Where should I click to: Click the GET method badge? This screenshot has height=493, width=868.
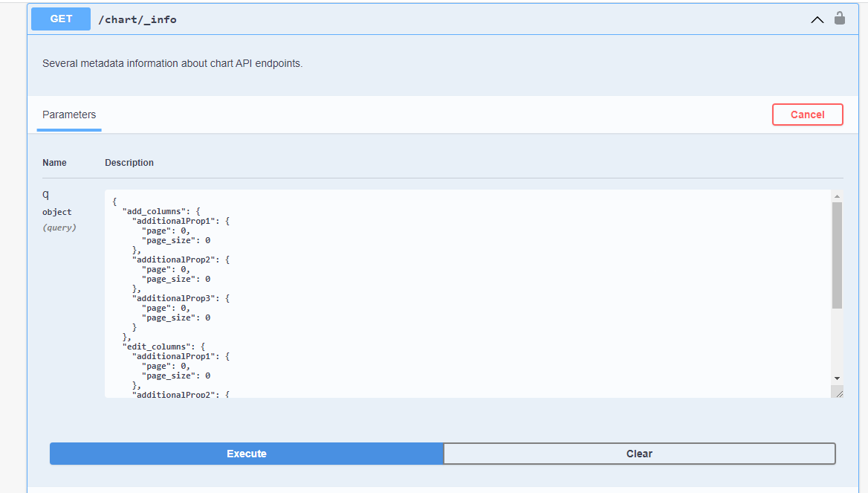[60, 19]
